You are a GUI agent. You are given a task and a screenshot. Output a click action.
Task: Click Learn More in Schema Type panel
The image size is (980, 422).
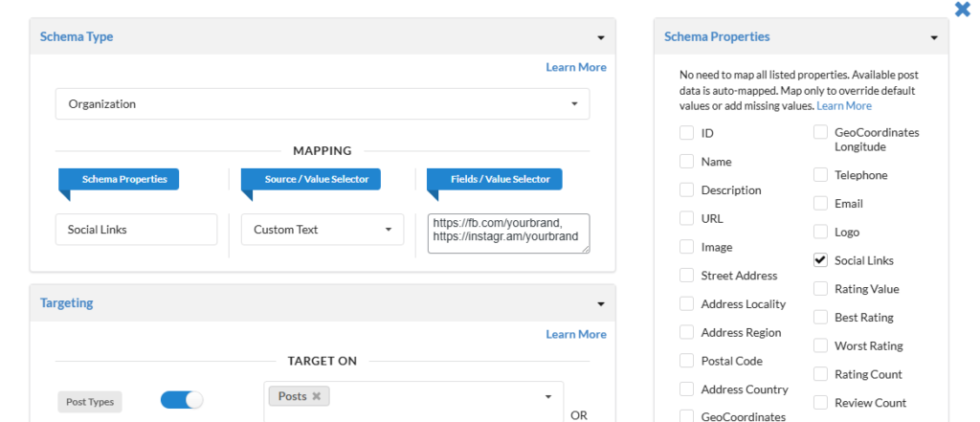[575, 67]
